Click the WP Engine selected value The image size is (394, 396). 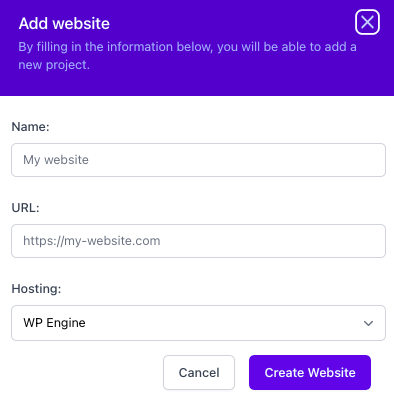pos(54,323)
